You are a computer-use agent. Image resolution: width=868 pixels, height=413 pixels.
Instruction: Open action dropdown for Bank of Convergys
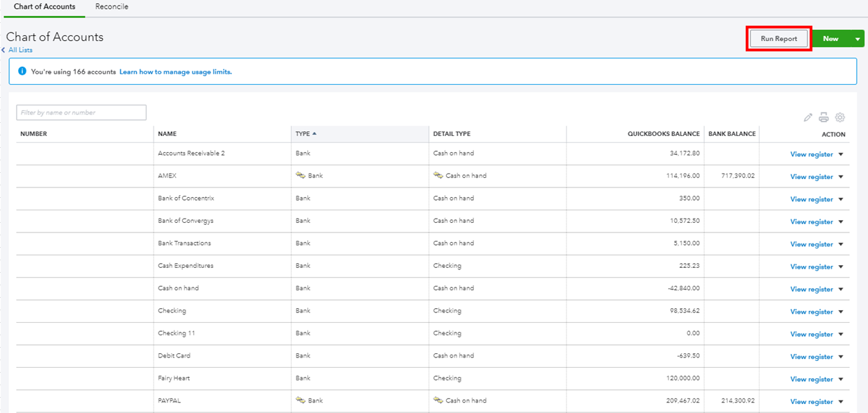coord(841,221)
